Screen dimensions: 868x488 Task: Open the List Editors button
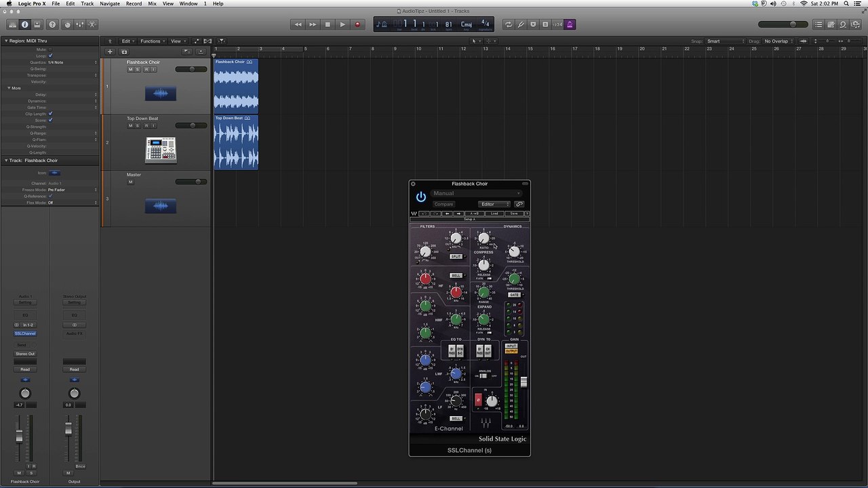coord(818,24)
